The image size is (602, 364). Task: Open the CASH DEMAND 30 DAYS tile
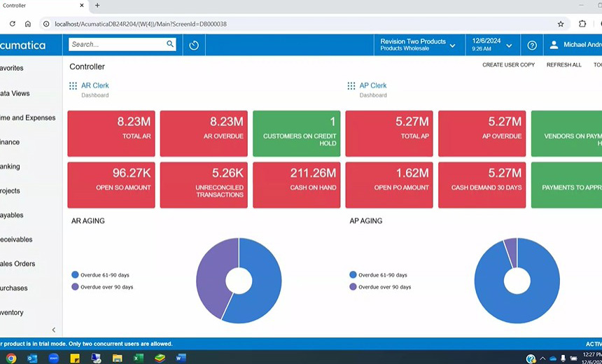coord(482,185)
